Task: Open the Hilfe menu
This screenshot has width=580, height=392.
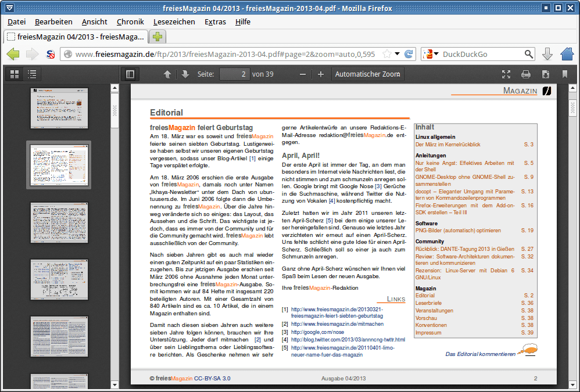Action: (243, 22)
